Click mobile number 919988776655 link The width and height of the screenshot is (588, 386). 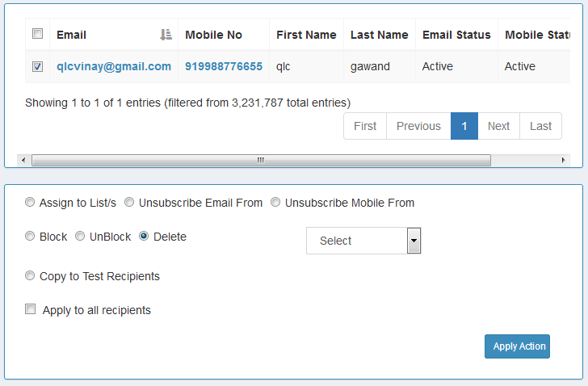[224, 66]
